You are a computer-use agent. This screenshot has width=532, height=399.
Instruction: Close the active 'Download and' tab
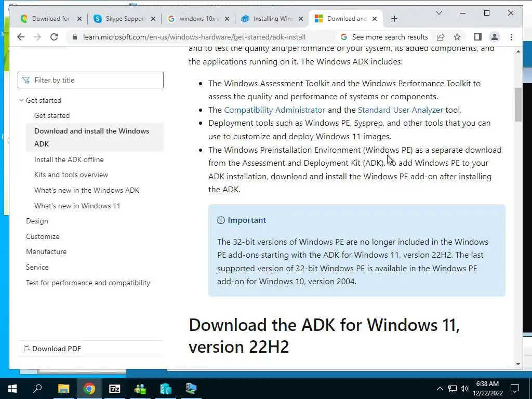pyautogui.click(x=375, y=19)
